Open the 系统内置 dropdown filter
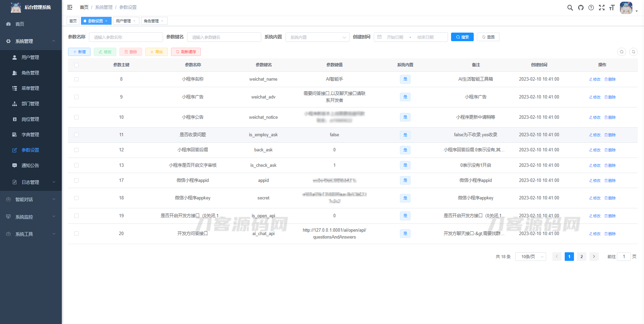The width and height of the screenshot is (644, 324). [317, 37]
